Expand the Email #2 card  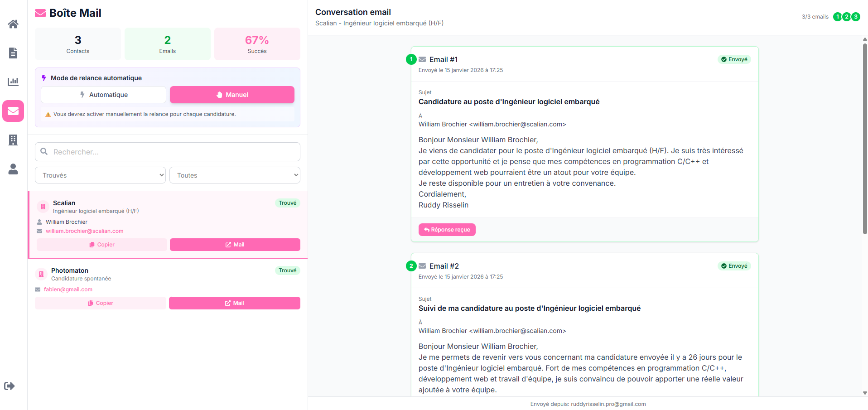click(x=444, y=266)
